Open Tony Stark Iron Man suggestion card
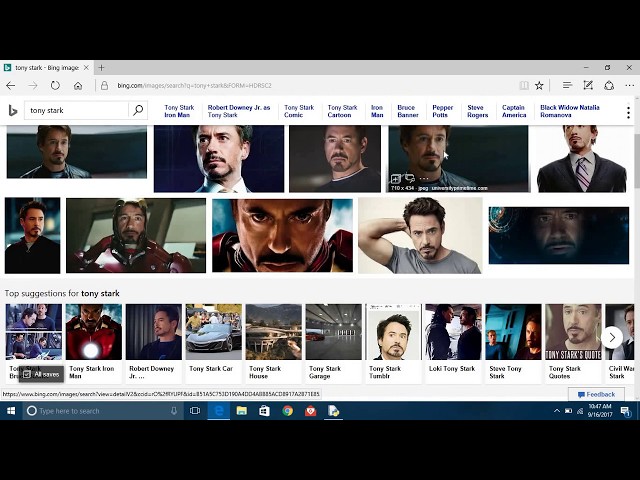The height and width of the screenshot is (480, 640). click(x=93, y=343)
